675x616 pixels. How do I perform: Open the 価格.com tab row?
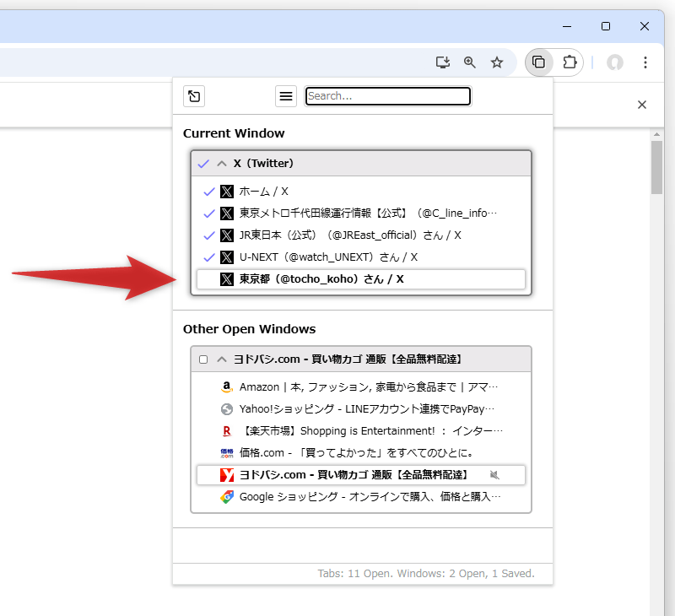361,453
